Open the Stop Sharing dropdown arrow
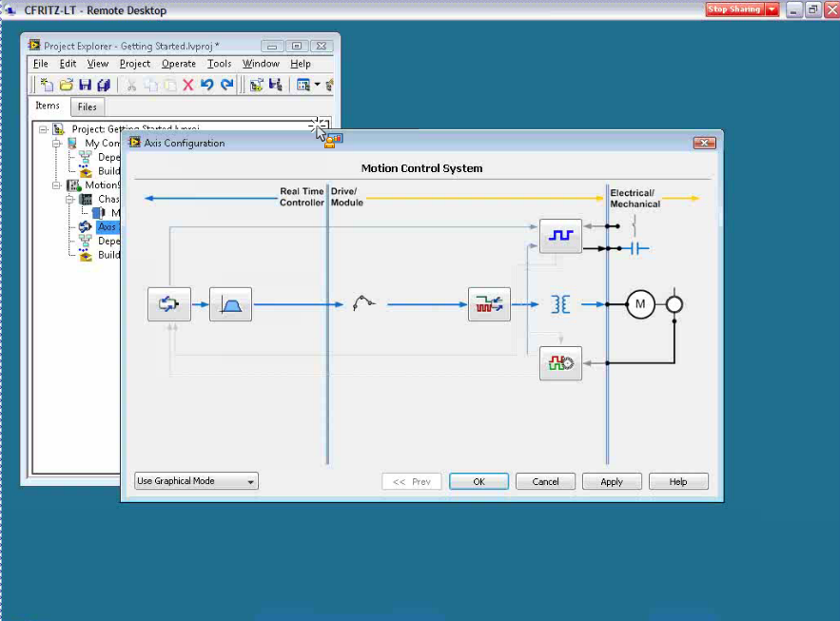Viewport: 840px width, 621px height. click(772, 10)
